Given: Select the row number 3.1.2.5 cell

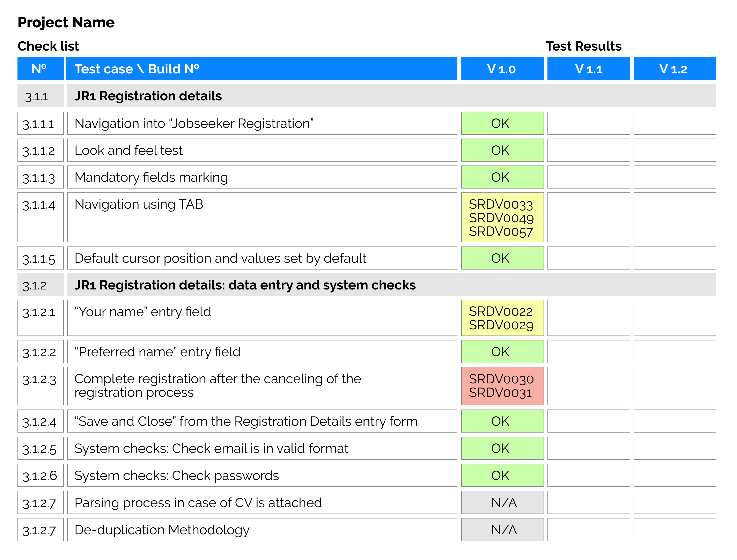Looking at the screenshot, I should 40,448.
